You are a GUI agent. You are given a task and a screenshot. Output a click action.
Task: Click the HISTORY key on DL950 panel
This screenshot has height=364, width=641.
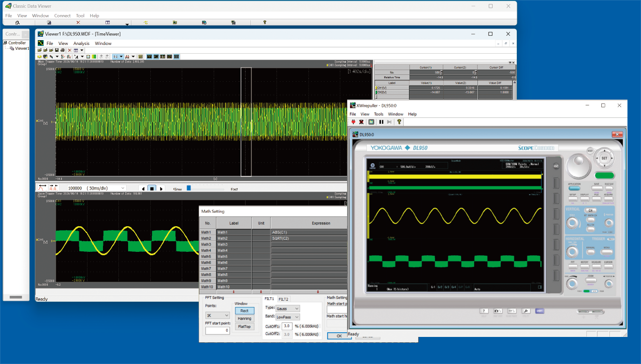[x=584, y=266]
